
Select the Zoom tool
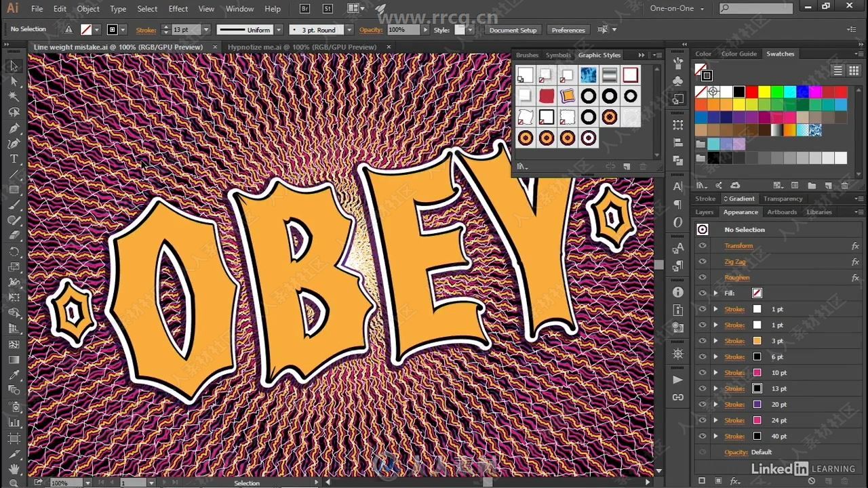pos(14,483)
